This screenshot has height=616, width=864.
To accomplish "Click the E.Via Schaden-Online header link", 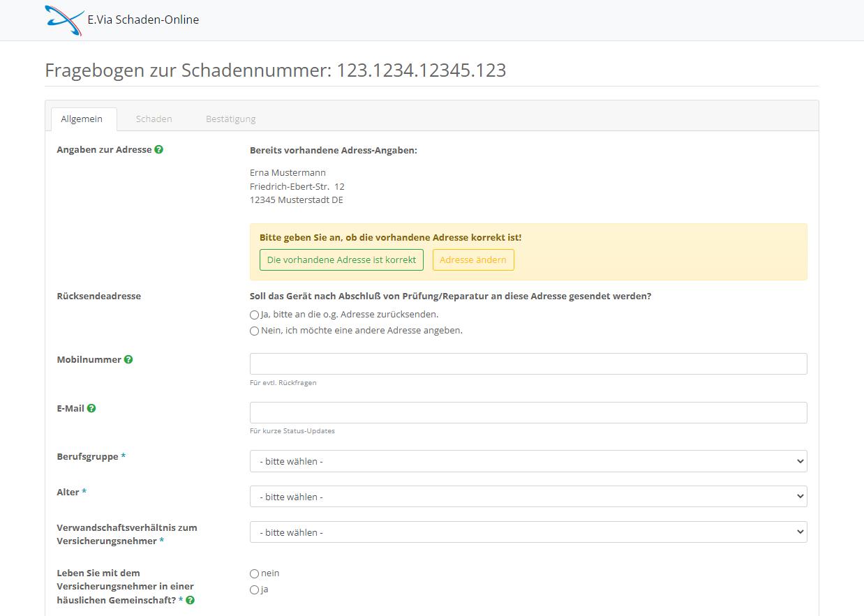I will [x=142, y=19].
